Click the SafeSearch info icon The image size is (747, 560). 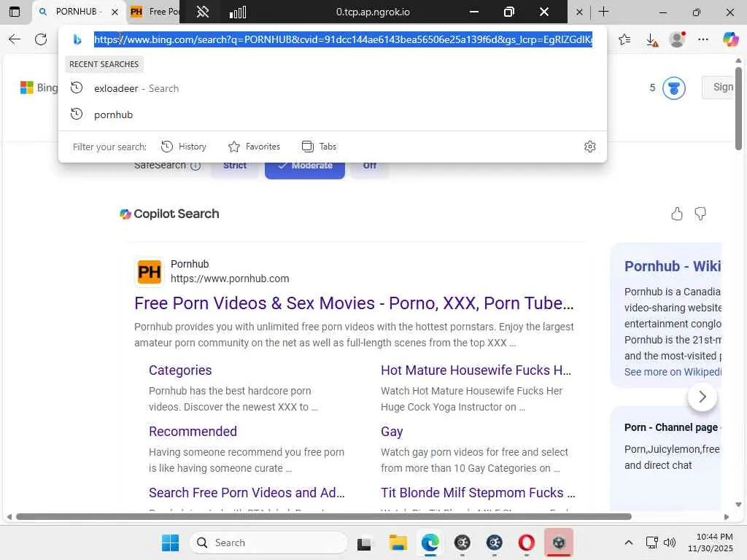coord(196,166)
